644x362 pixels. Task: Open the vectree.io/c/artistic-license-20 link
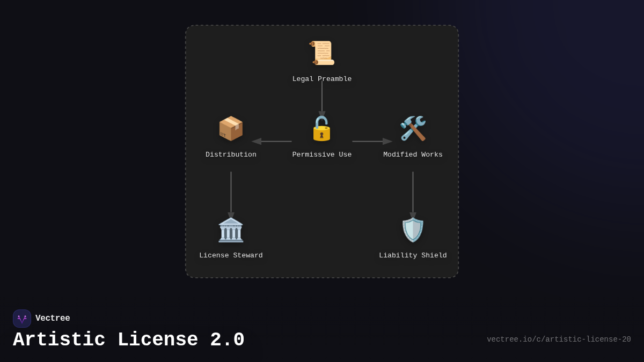click(559, 339)
